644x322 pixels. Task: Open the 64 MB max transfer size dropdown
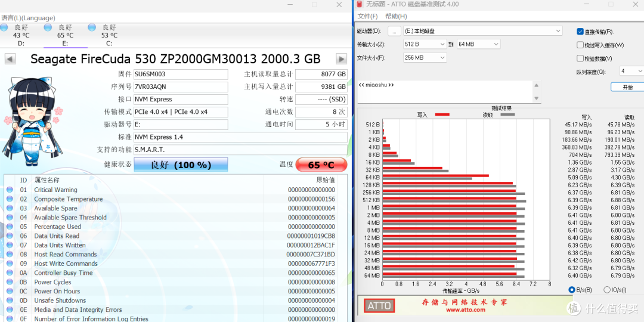click(x=478, y=44)
